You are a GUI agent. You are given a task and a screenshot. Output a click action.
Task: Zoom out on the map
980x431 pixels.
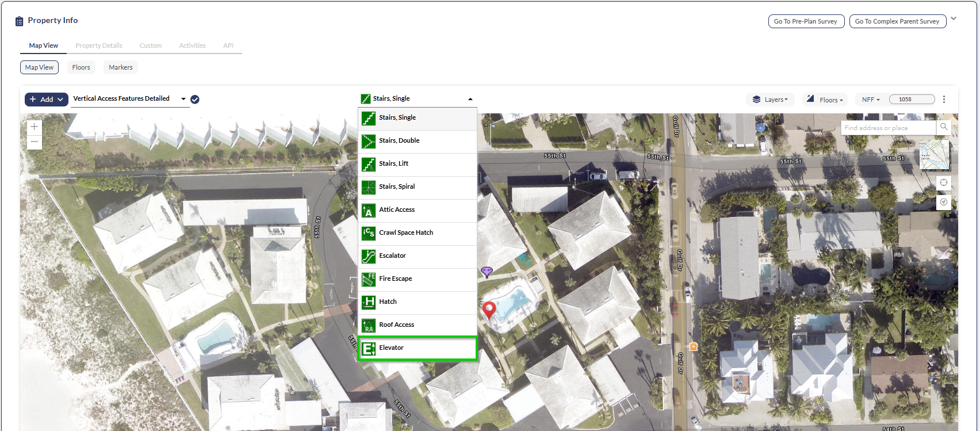35,142
